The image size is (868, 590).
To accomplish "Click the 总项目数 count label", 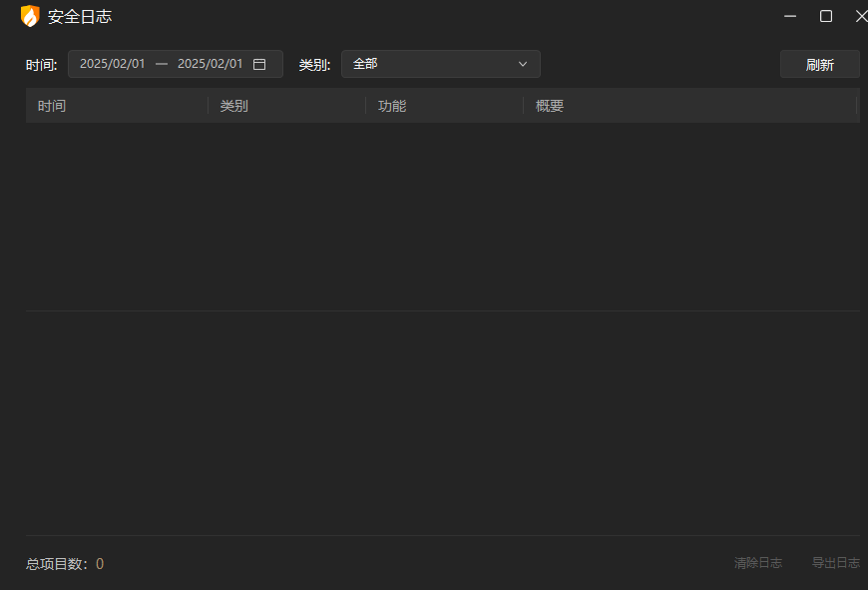I will [x=65, y=564].
